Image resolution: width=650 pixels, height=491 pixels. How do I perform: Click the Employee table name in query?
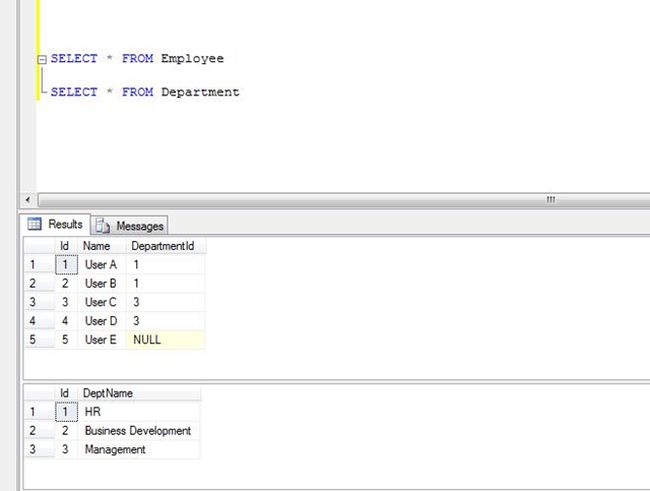tap(192, 59)
